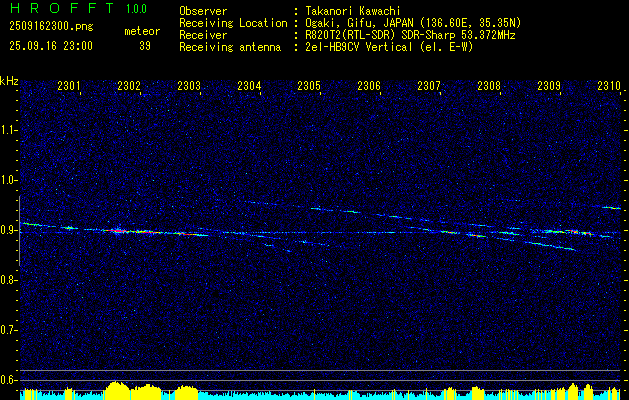Click the date stamp 25.09.16 23:00
The image size is (629, 400).
51,46
